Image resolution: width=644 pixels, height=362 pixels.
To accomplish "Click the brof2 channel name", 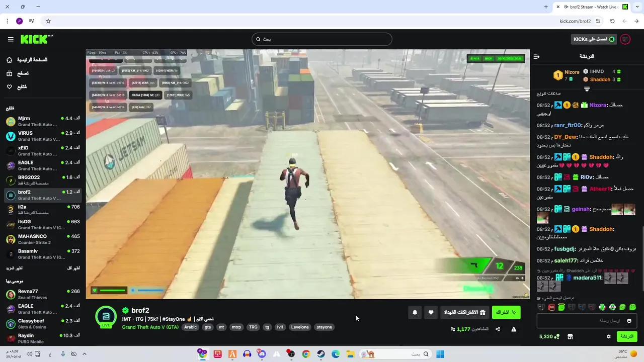I will point(140,311).
